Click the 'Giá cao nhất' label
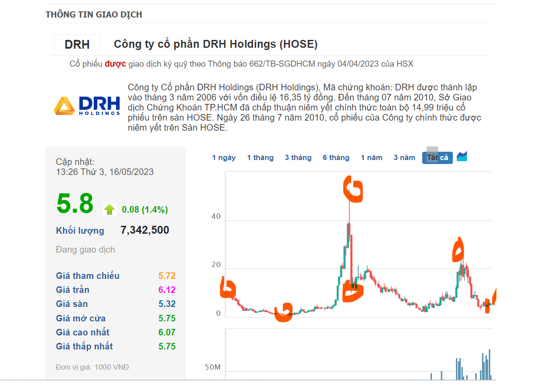548x392 pixels. 83,332
